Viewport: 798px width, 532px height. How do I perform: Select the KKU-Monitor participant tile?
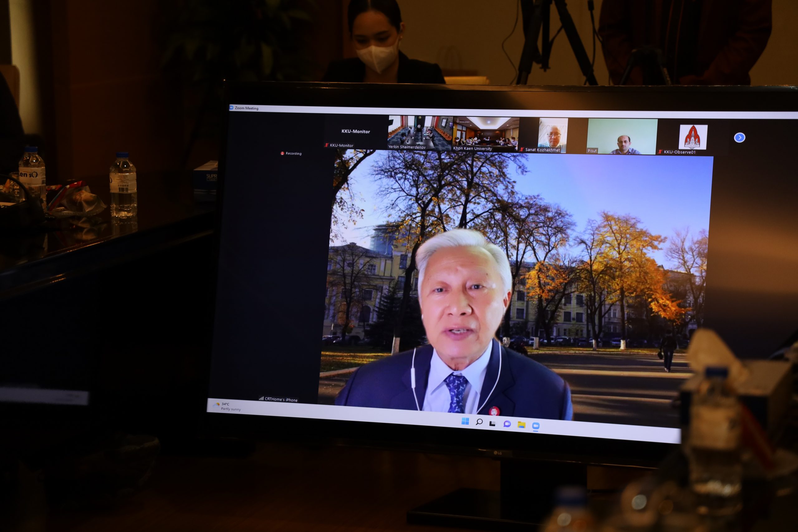(355, 132)
